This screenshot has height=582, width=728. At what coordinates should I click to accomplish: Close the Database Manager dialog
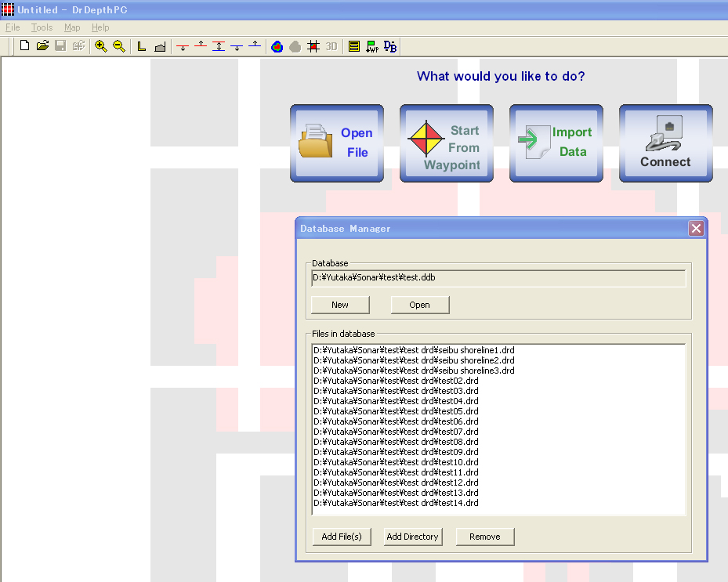pyautogui.click(x=696, y=229)
